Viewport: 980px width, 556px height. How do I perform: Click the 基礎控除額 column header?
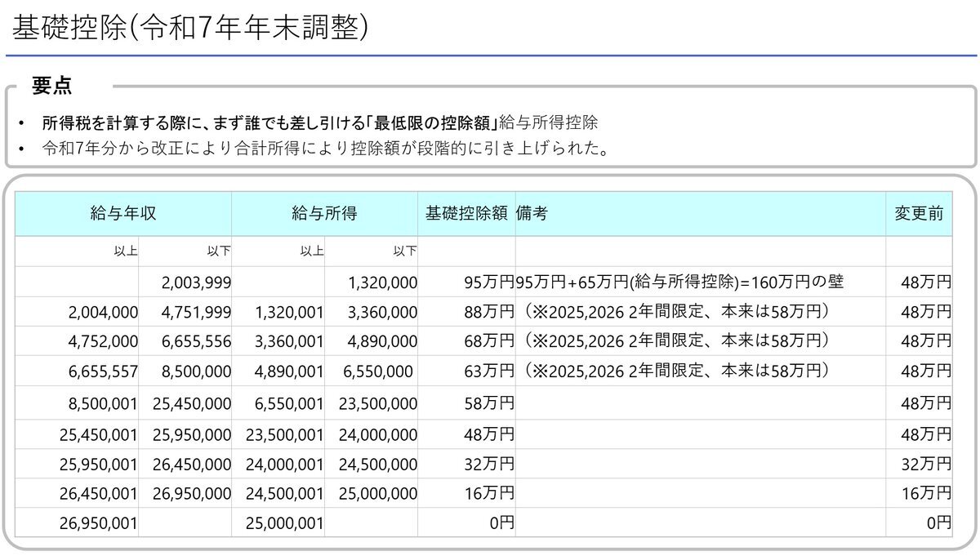(466, 214)
